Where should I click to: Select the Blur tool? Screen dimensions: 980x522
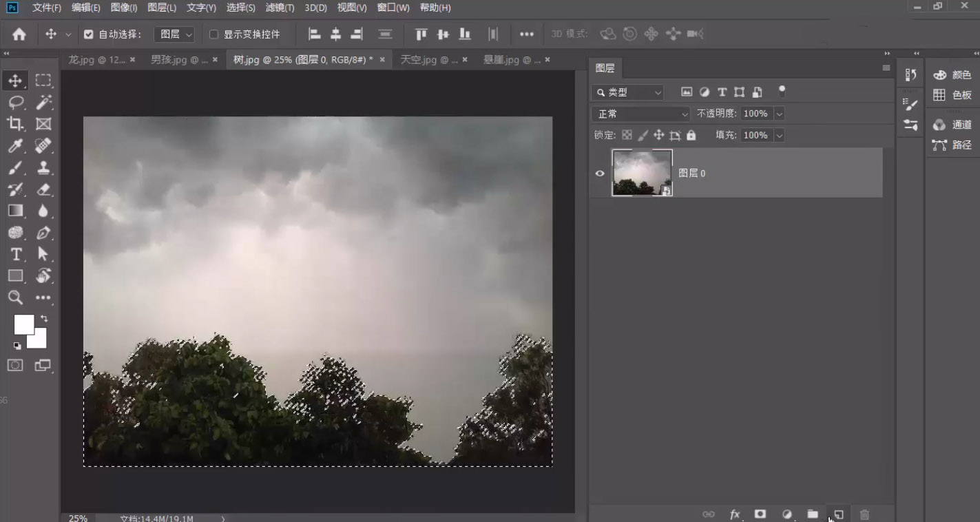[x=43, y=211]
